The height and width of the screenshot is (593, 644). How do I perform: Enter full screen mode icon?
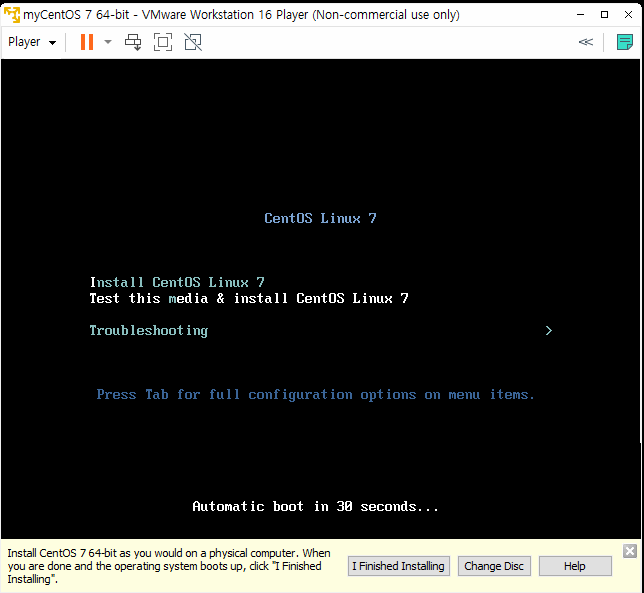point(163,42)
